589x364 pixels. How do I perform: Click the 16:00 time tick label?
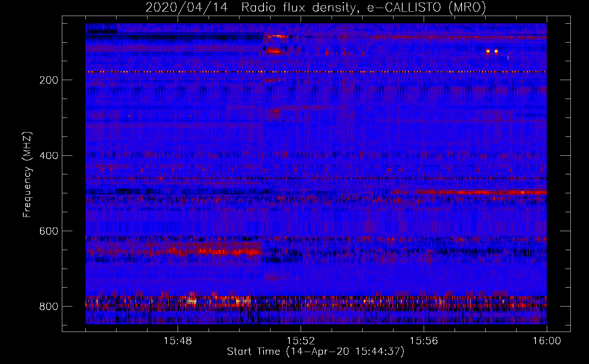(547, 341)
